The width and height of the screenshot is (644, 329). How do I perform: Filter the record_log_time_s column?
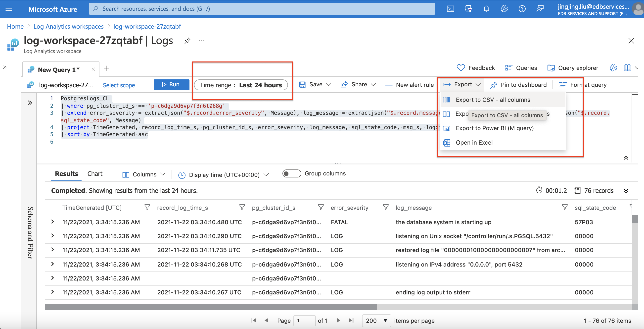[x=242, y=207]
